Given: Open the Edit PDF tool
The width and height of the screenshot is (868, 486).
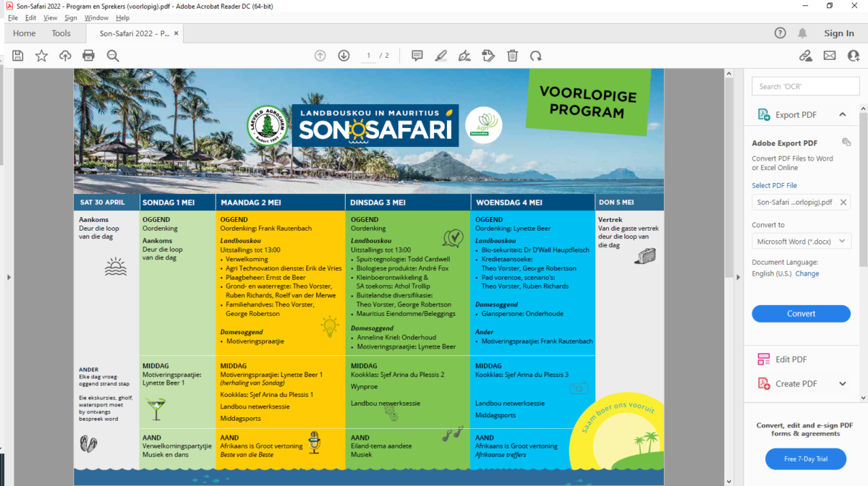Looking at the screenshot, I should pos(791,359).
